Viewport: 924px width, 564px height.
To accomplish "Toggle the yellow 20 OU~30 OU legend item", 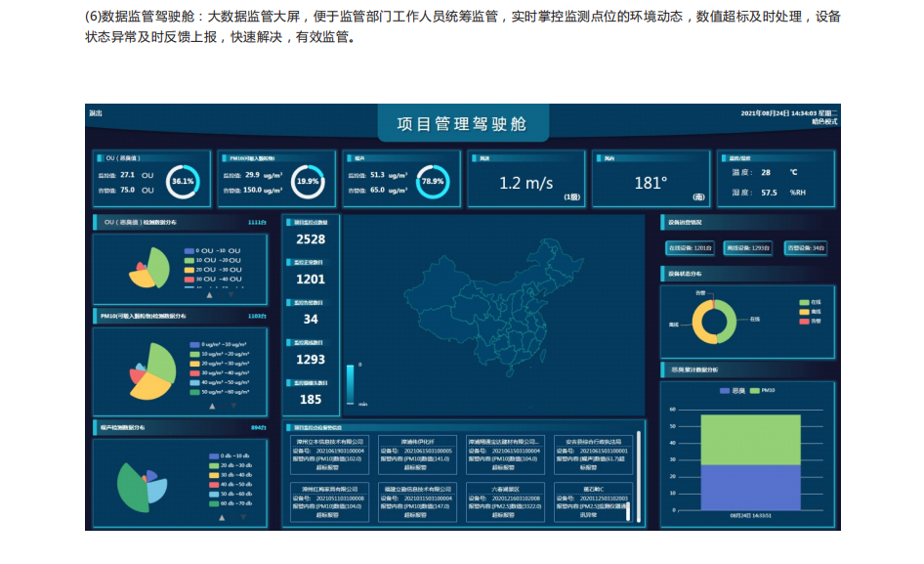I will click(213, 270).
